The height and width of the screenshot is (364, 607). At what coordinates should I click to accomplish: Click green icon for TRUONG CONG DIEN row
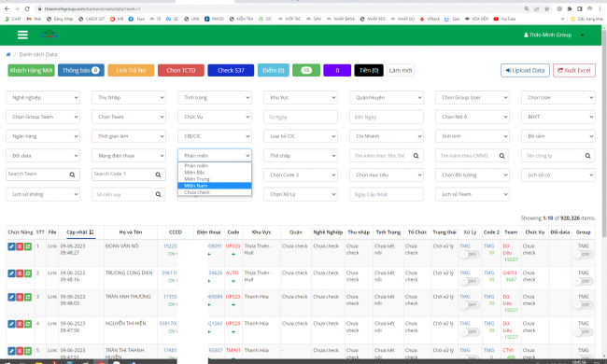(28, 273)
